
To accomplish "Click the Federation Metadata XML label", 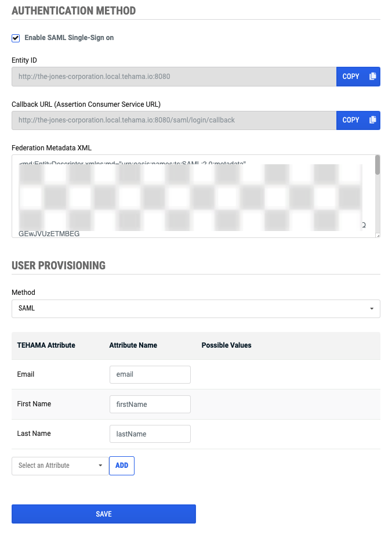I will click(52, 148).
